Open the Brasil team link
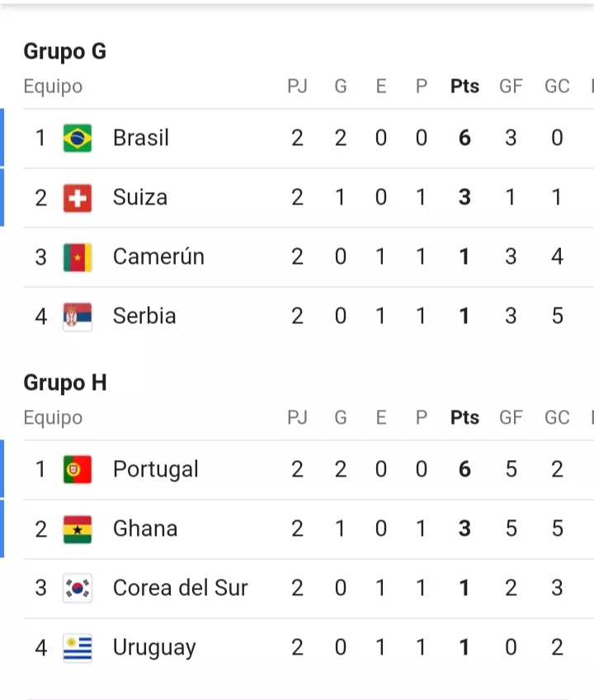 [x=141, y=138]
